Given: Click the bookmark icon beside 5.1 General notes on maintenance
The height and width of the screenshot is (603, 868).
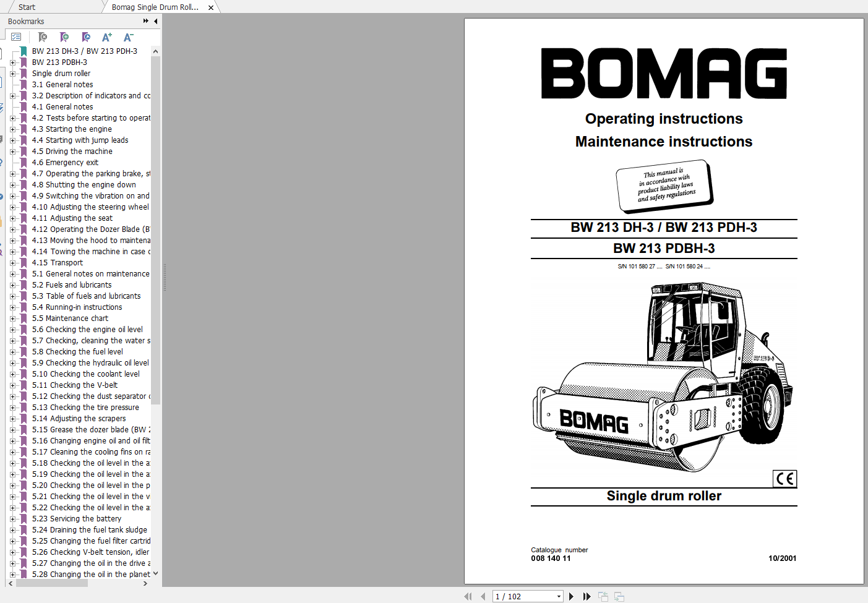Looking at the screenshot, I should [24, 274].
